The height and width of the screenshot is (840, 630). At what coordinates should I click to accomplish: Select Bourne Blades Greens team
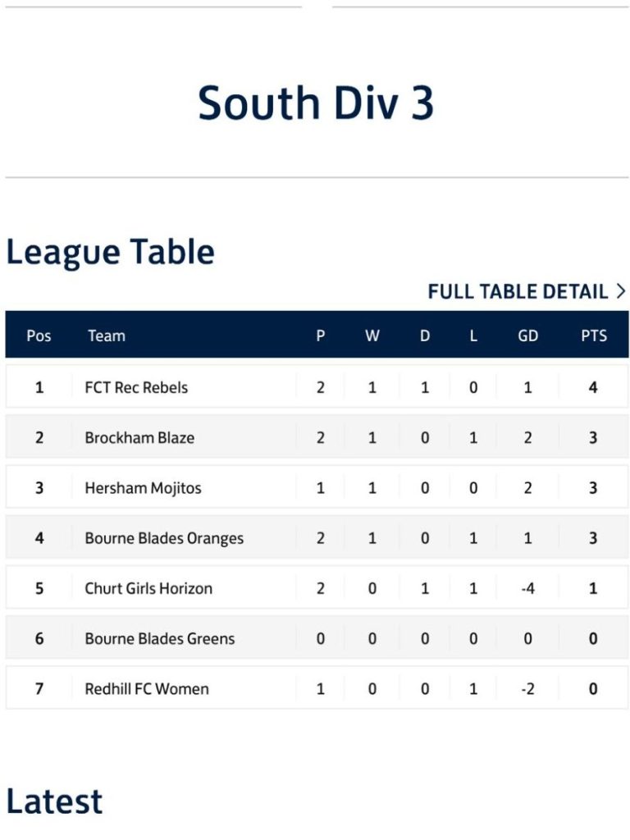(x=160, y=638)
